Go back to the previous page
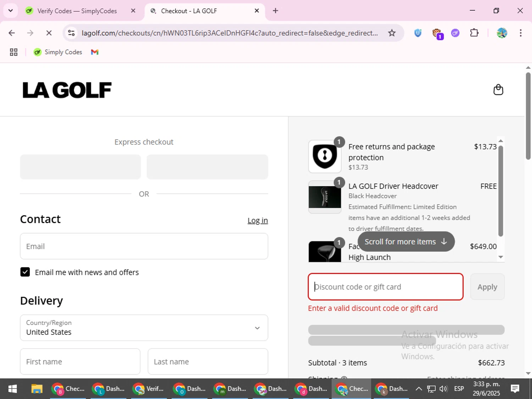Screen dimensions: 532x399 (x=12, y=33)
